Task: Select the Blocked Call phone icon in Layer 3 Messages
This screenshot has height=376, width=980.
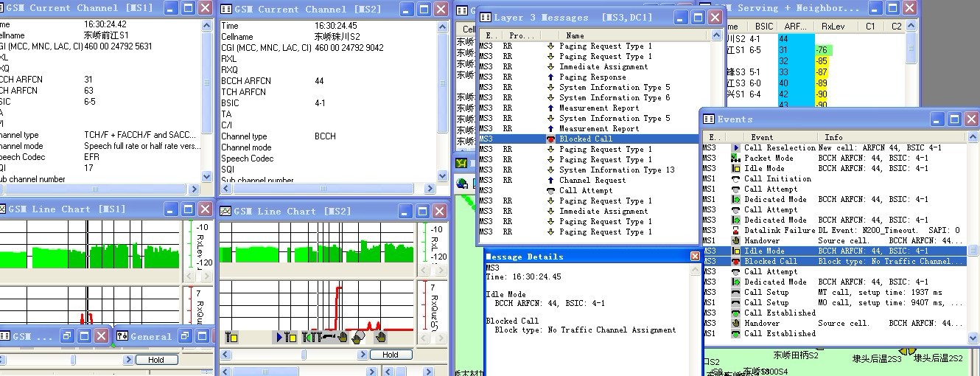Action: click(x=550, y=139)
